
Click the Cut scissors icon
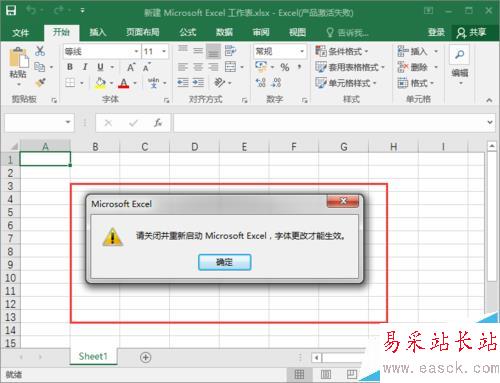click(40, 51)
